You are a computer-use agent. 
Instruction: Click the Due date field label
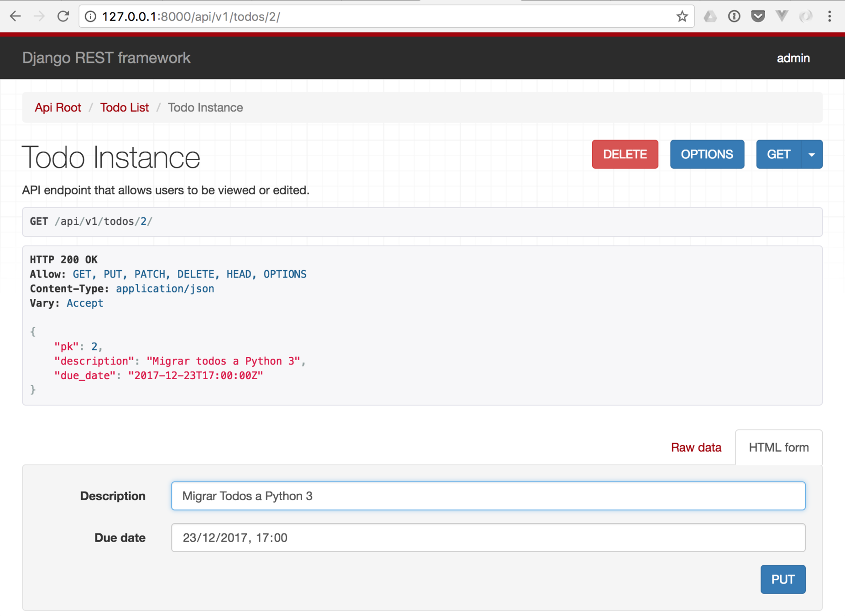(120, 538)
